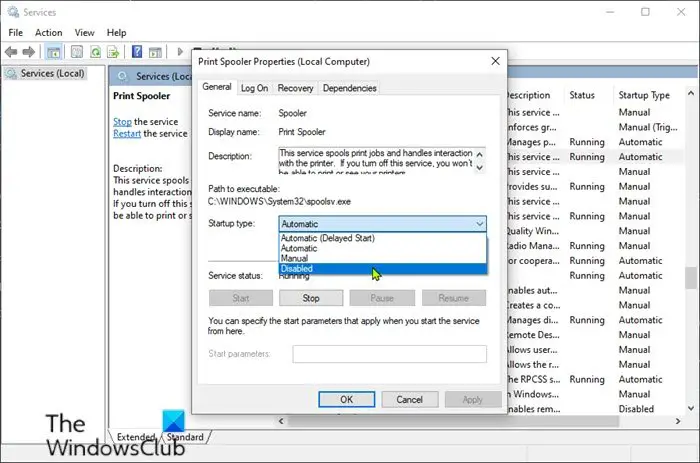Focus the Start parameters input field
Viewport: 700px width, 463px height.
pos(389,354)
